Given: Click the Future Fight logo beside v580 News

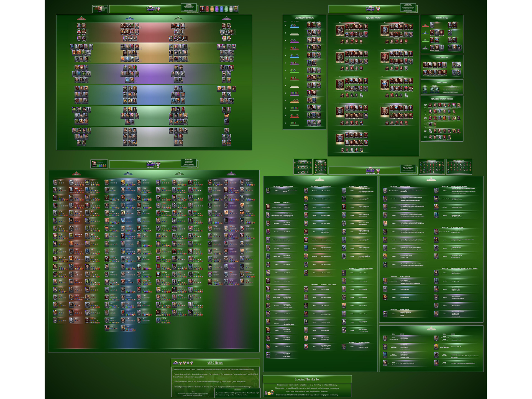Looking at the screenshot, I should pos(175,363).
